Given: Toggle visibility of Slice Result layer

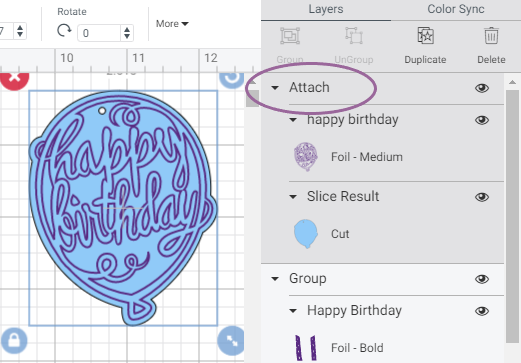Looking at the screenshot, I should [482, 197].
